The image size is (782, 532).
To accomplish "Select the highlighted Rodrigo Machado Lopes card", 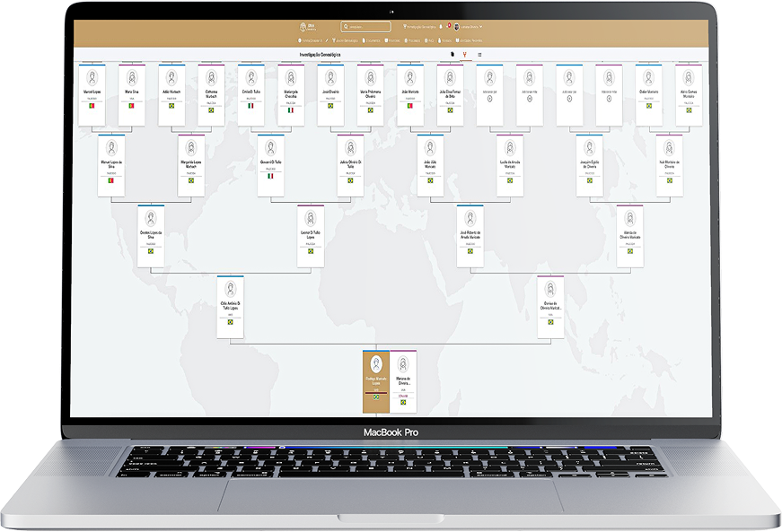I will click(x=376, y=381).
